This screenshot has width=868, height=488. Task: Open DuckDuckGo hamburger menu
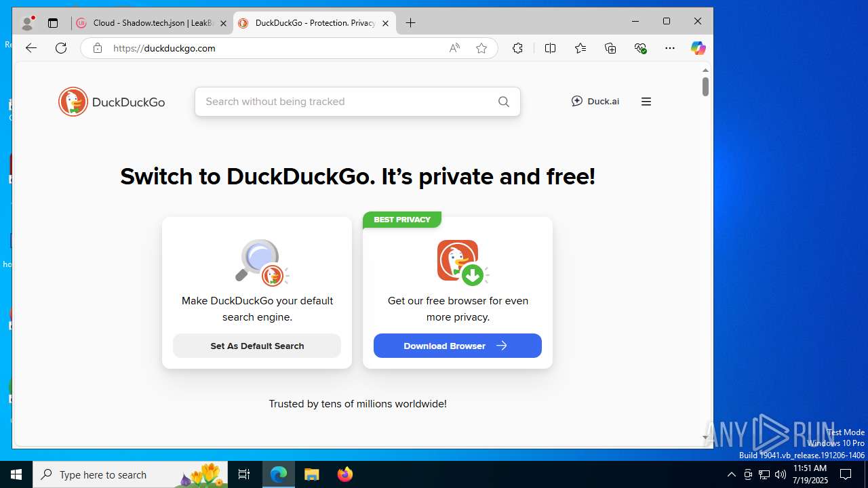point(646,102)
